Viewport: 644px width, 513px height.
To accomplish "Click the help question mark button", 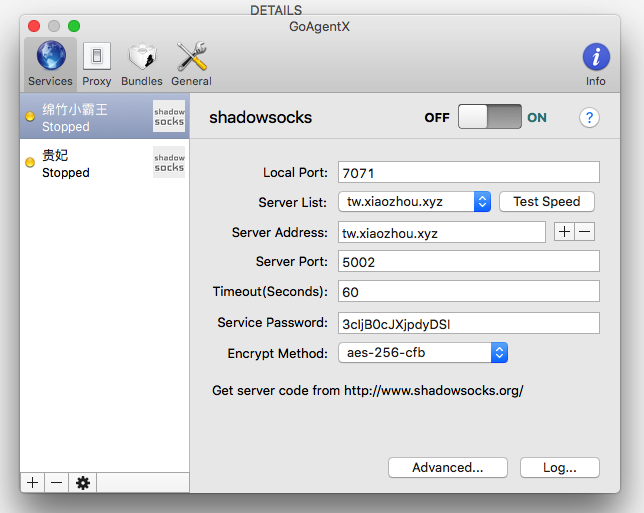I will coord(589,118).
